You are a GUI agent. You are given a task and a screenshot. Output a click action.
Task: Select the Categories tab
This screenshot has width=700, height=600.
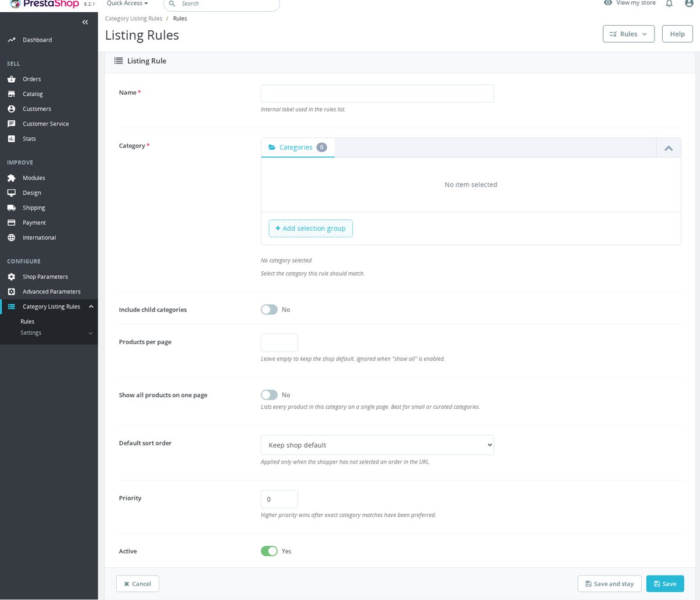297,148
